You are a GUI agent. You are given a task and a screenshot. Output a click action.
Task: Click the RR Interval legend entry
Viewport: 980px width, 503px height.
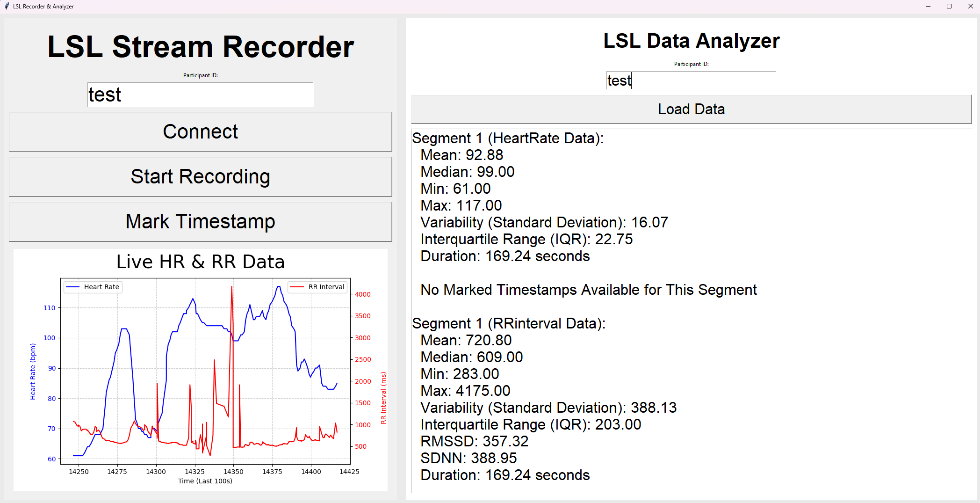(x=317, y=287)
